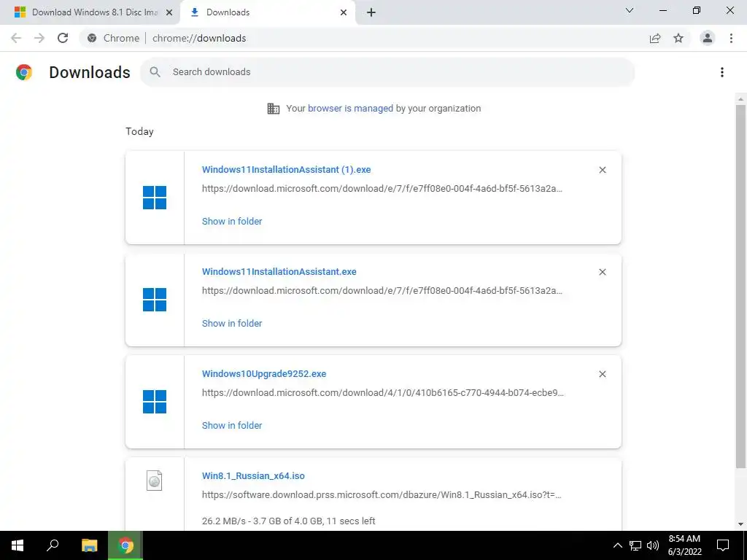747x560 pixels.
Task: Open a new tab with plus button
Action: [x=371, y=12]
